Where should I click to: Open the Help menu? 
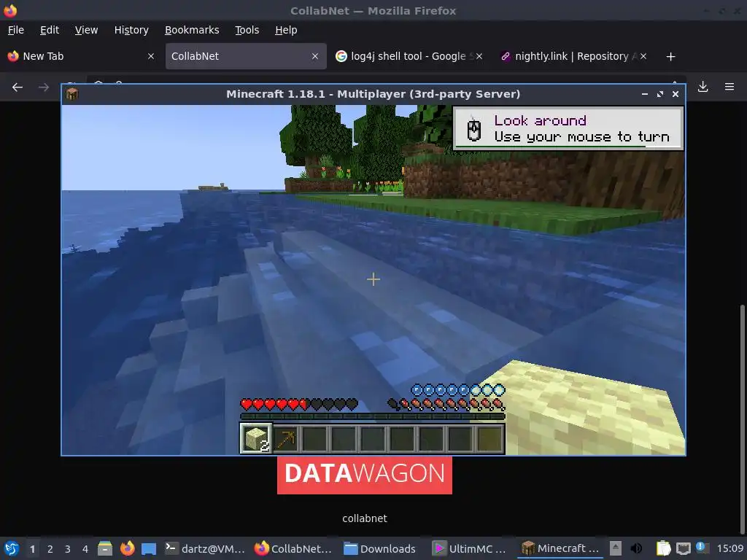286,30
